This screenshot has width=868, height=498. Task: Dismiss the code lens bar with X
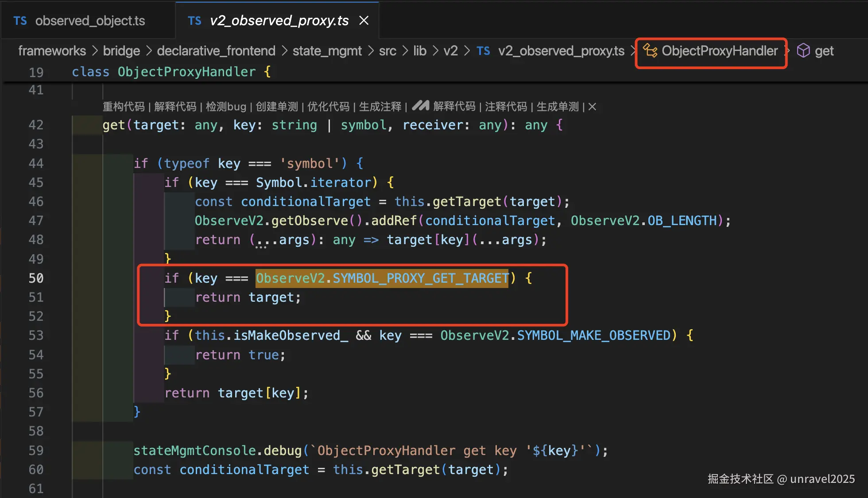tap(592, 107)
